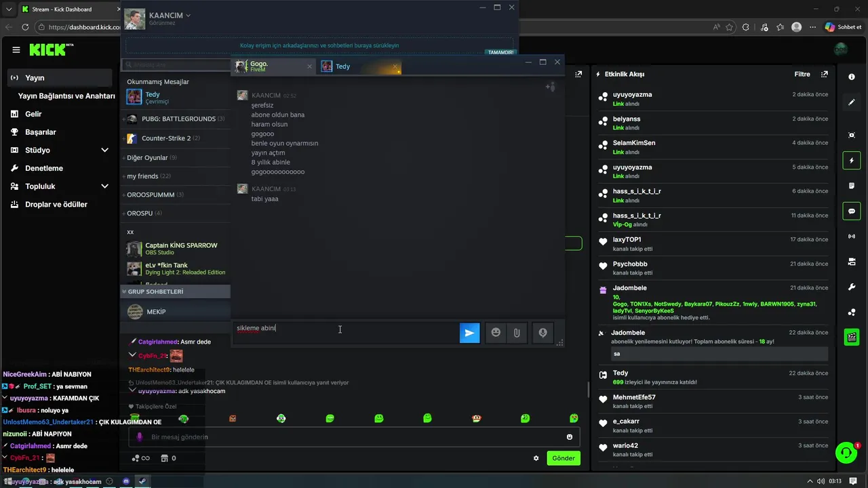Click the TAMAMDIR! button in Steam
This screenshot has width=868, height=488.
pos(500,52)
